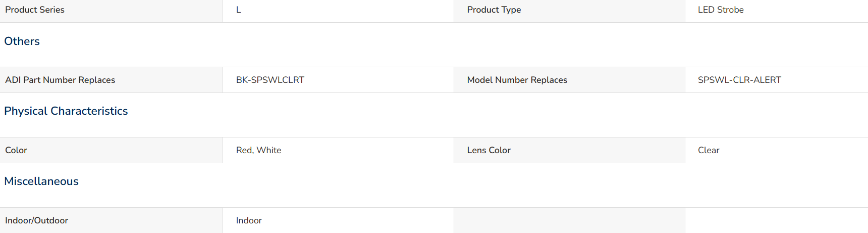The image size is (868, 233).
Task: Select the SPSWL-CLR-ALERT model number
Action: point(739,80)
